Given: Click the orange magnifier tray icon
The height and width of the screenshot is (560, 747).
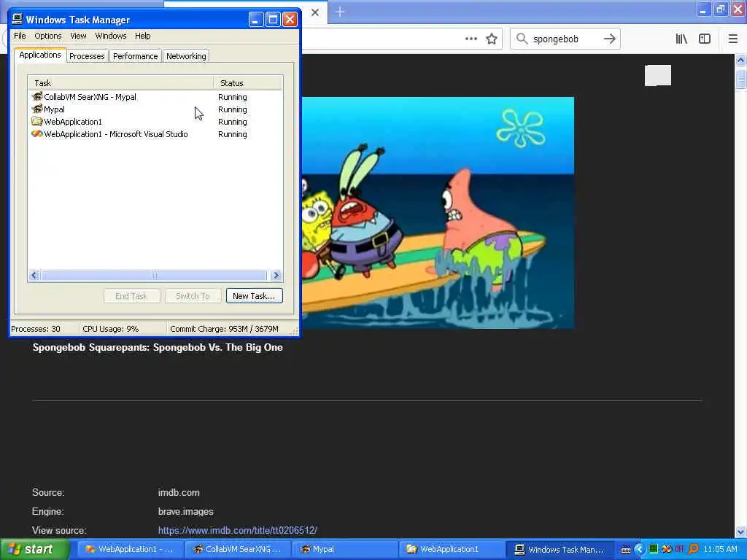Looking at the screenshot, I should coord(693,549).
